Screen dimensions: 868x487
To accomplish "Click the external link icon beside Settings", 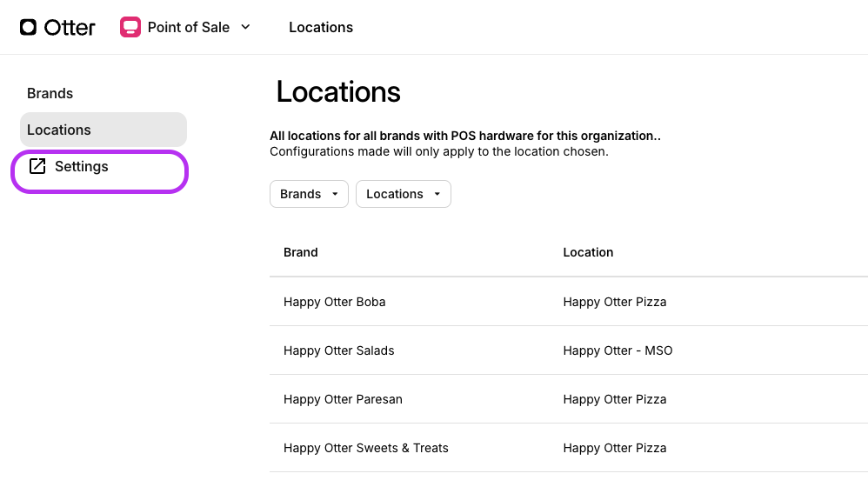I will point(37,166).
